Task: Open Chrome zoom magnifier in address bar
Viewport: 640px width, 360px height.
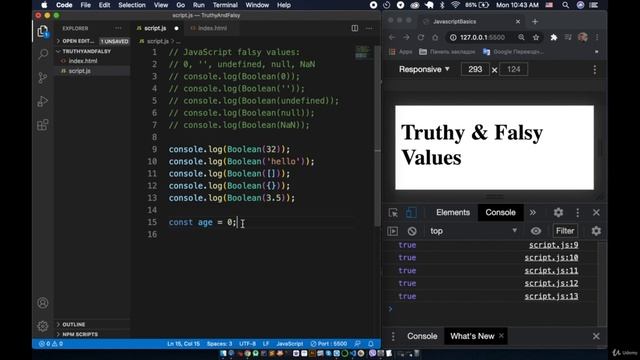Action: coord(521,37)
